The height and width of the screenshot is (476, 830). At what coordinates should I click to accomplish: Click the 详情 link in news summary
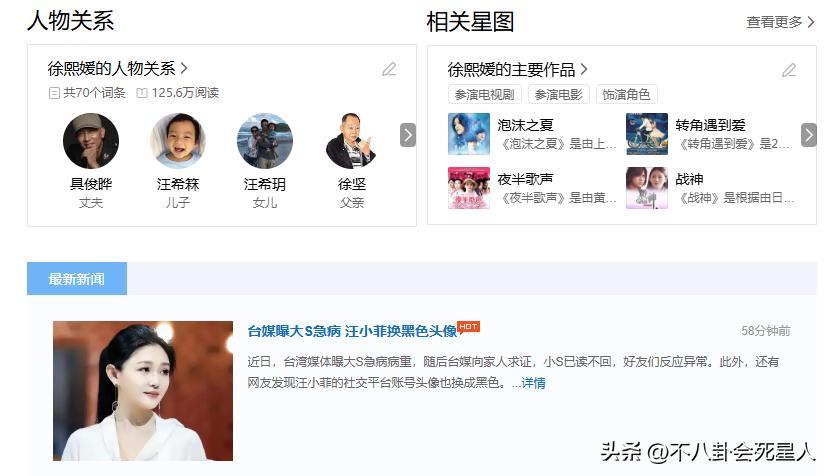533,383
